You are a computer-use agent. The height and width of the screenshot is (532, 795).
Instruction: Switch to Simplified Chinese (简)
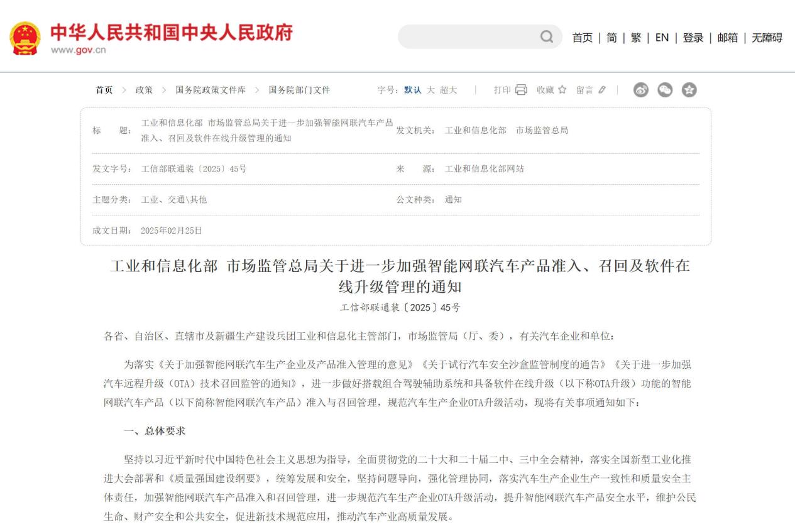click(611, 38)
